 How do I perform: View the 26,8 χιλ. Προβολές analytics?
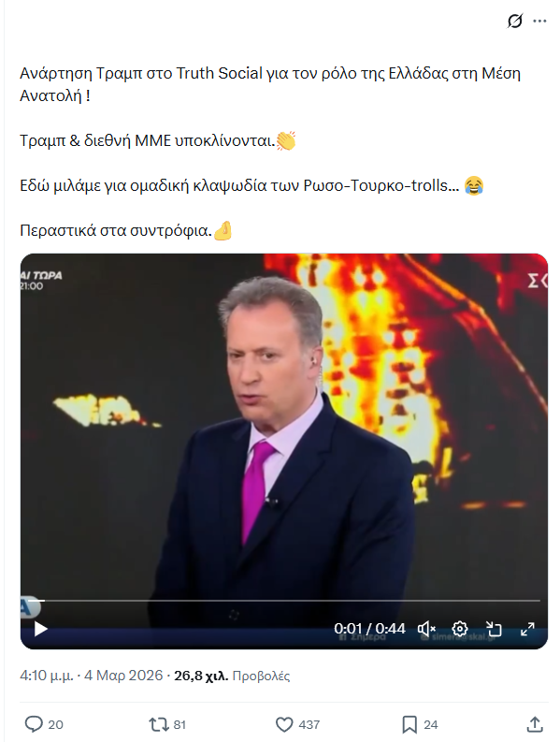tap(232, 676)
